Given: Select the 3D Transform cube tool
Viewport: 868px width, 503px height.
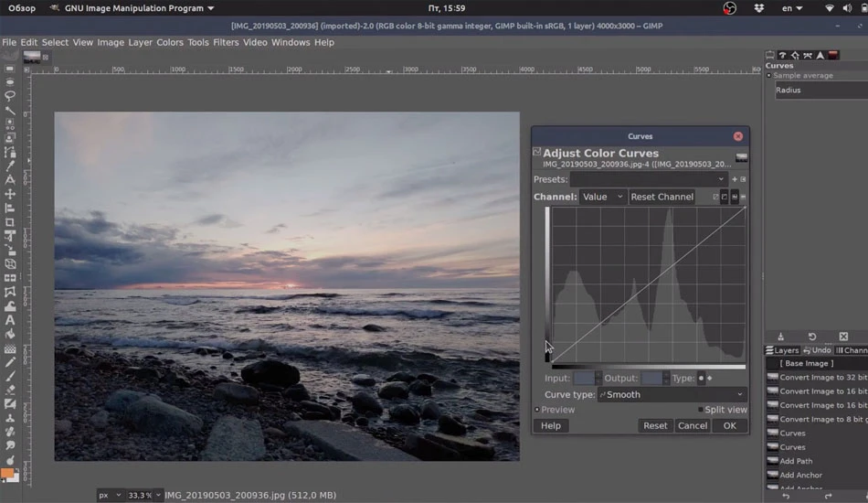Looking at the screenshot, I should [10, 264].
